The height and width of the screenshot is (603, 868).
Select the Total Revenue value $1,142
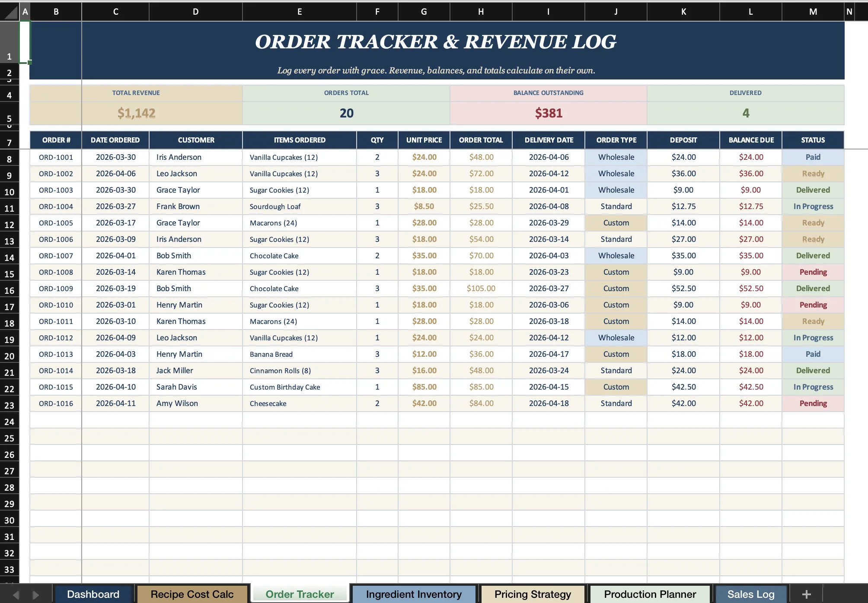136,113
